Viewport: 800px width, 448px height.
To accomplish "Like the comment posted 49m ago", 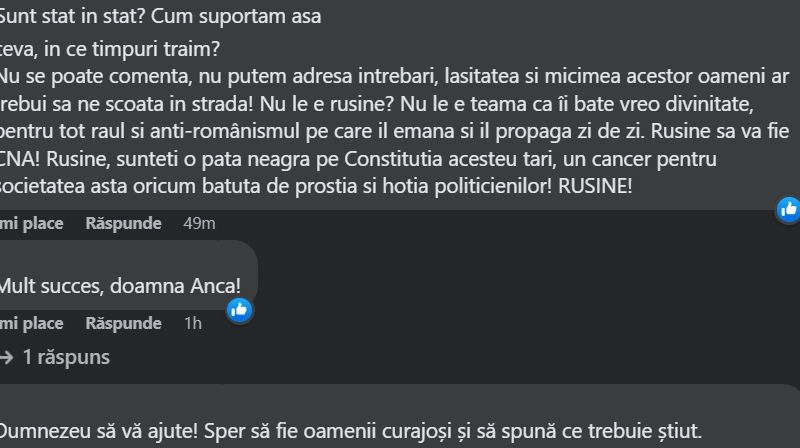I will point(32,223).
